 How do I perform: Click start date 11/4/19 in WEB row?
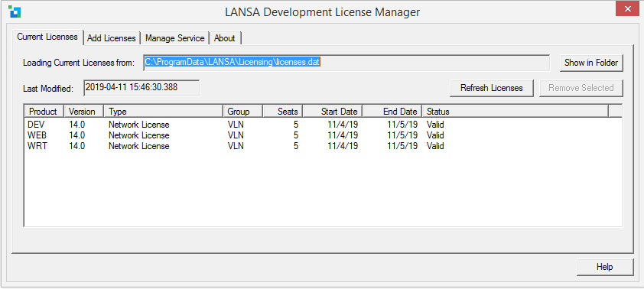(343, 135)
